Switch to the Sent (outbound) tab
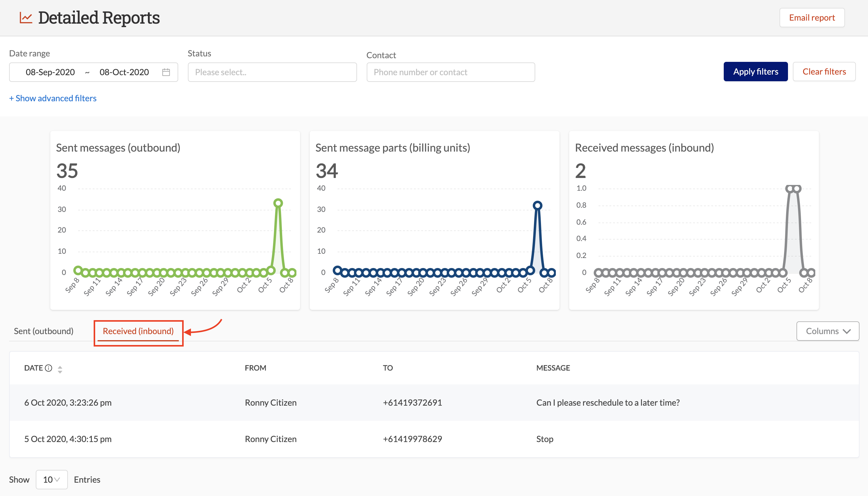 (44, 331)
